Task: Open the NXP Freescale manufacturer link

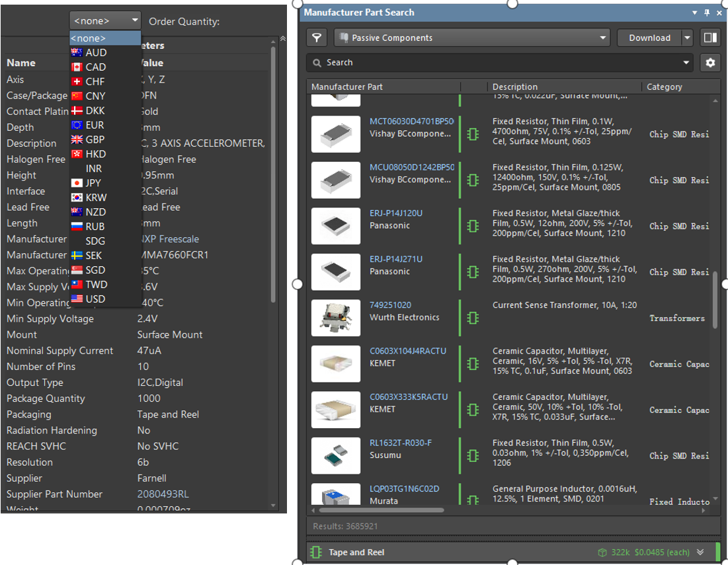Action: tap(168, 239)
